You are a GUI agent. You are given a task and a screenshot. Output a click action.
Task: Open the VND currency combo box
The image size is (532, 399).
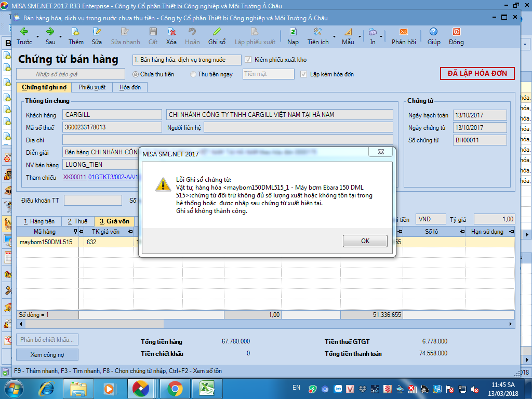point(430,219)
